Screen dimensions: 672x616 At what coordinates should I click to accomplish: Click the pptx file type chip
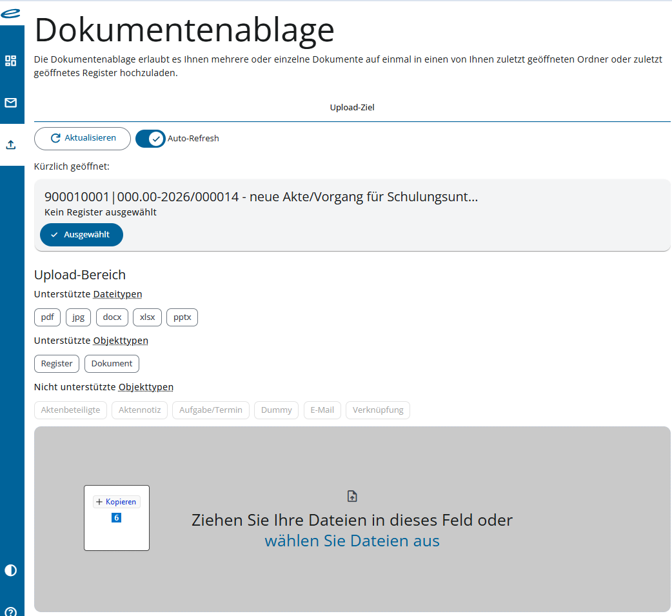click(182, 317)
